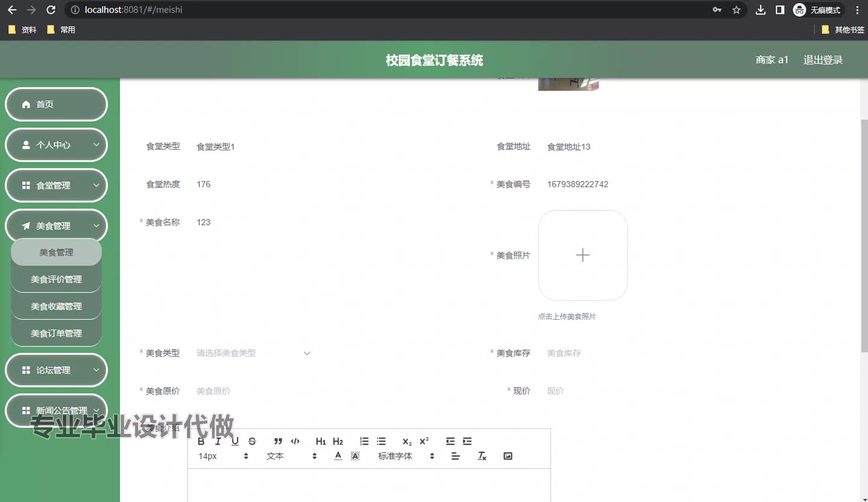Click the 现价 input field
The width and height of the screenshot is (868, 502).
click(x=603, y=391)
